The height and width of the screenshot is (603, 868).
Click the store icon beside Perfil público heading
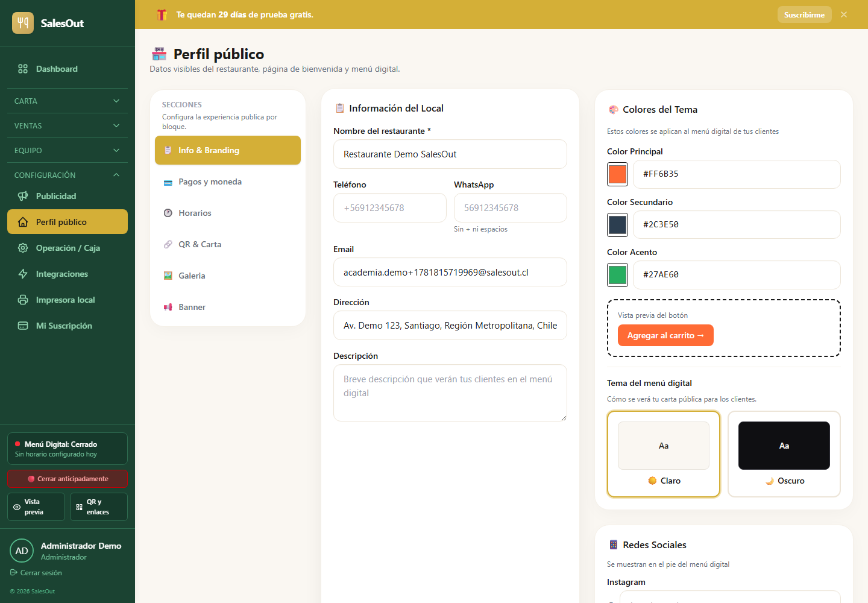tap(159, 54)
